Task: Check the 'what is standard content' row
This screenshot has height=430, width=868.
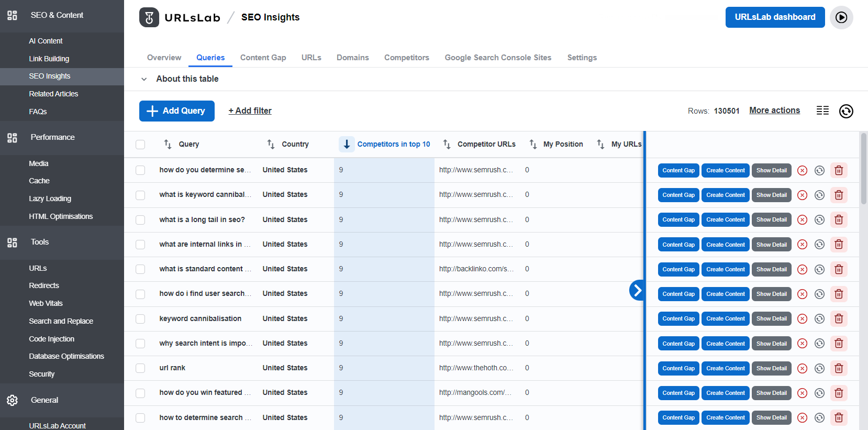Action: coord(140,269)
